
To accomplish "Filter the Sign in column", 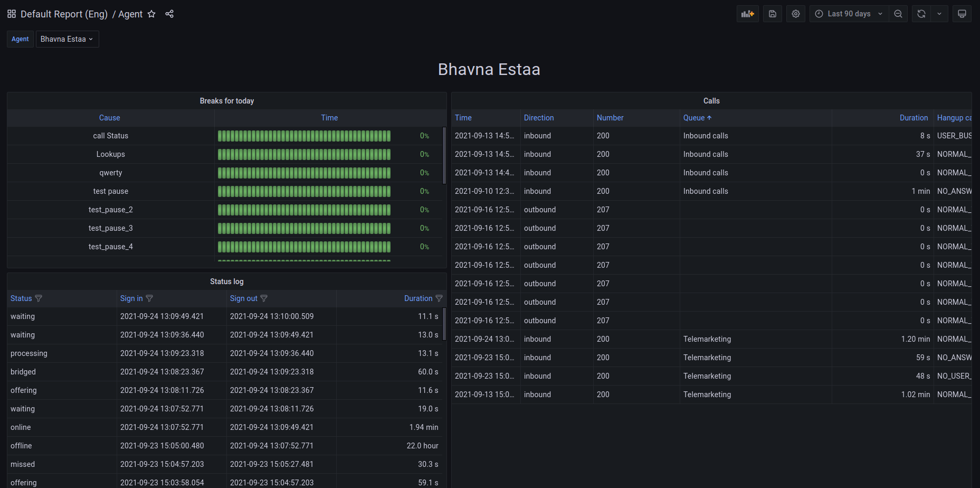I will pyautogui.click(x=149, y=298).
